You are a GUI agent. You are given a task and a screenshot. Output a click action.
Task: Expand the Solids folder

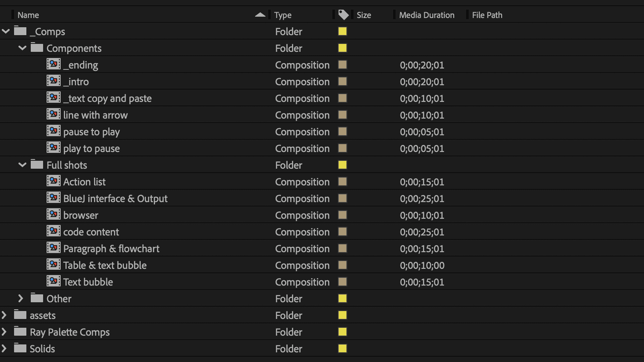coord(4,349)
